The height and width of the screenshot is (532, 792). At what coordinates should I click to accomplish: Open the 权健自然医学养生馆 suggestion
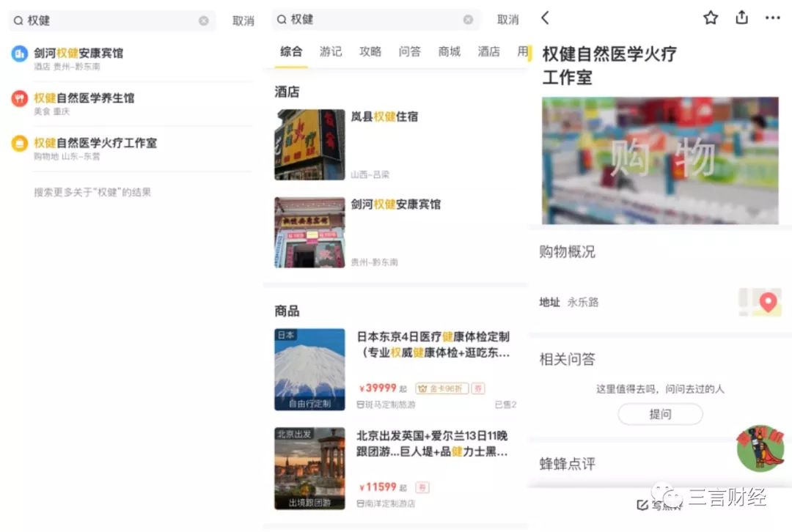[131, 103]
